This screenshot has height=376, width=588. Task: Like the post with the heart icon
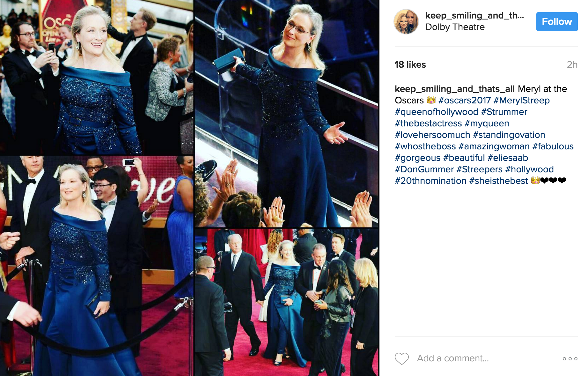[x=402, y=358]
